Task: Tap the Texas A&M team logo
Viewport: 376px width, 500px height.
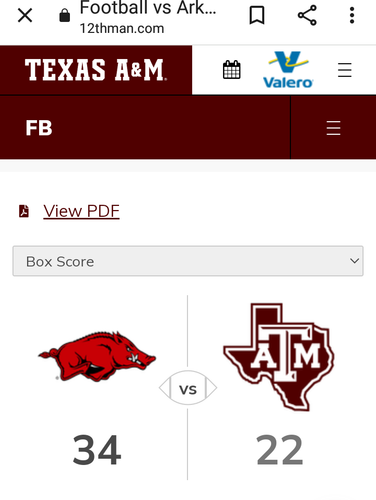Action: click(279, 357)
